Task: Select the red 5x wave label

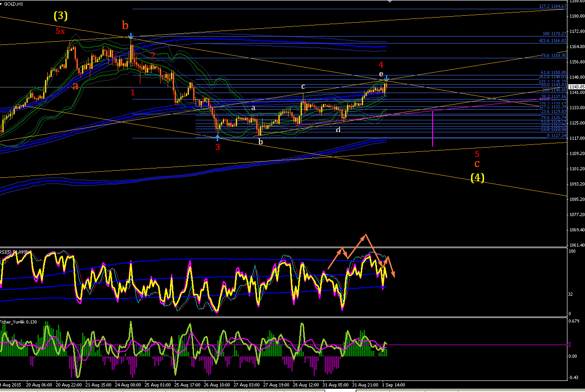Action: pyautogui.click(x=60, y=31)
